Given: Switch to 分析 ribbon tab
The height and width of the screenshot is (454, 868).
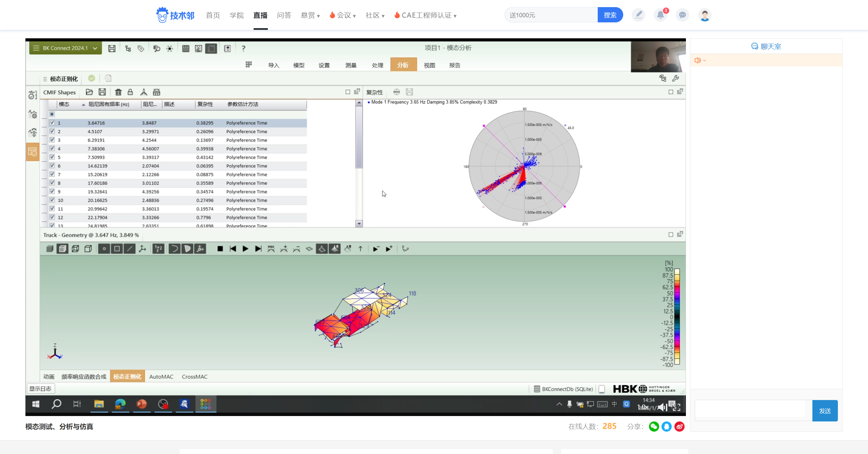Looking at the screenshot, I should click(x=403, y=65).
